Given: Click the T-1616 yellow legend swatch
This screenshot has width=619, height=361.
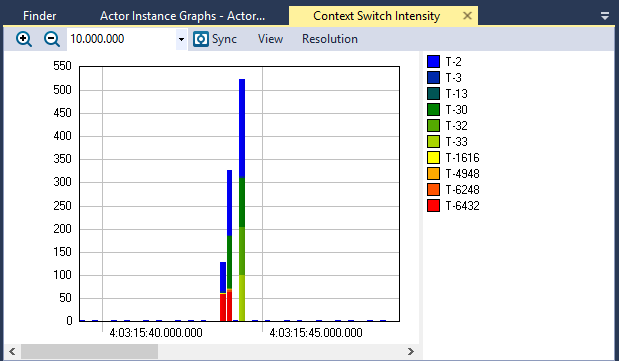Looking at the screenshot, I should 433,158.
